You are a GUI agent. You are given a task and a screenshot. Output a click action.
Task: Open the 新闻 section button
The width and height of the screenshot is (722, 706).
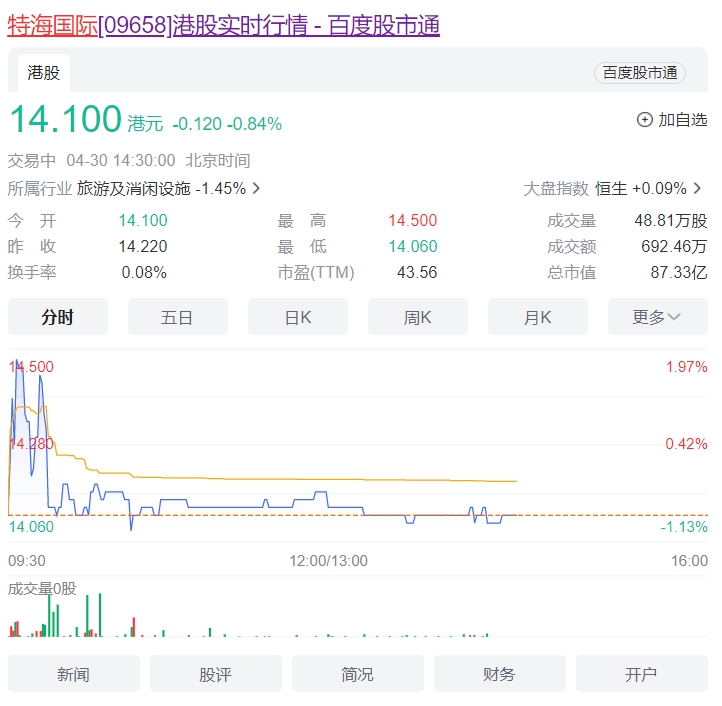[x=74, y=674]
